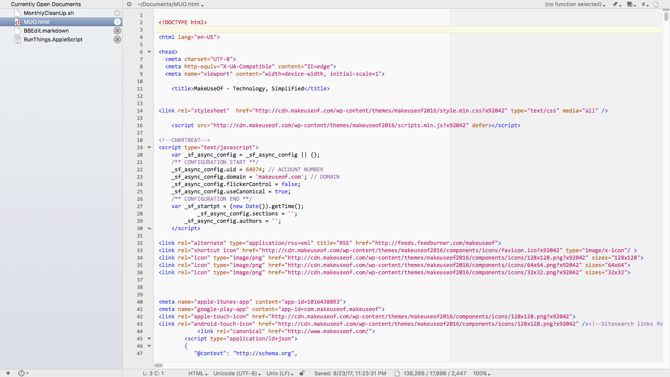Click the style.min.css stylesheet URL on line 14
The height and width of the screenshot is (377, 670).
coord(380,111)
